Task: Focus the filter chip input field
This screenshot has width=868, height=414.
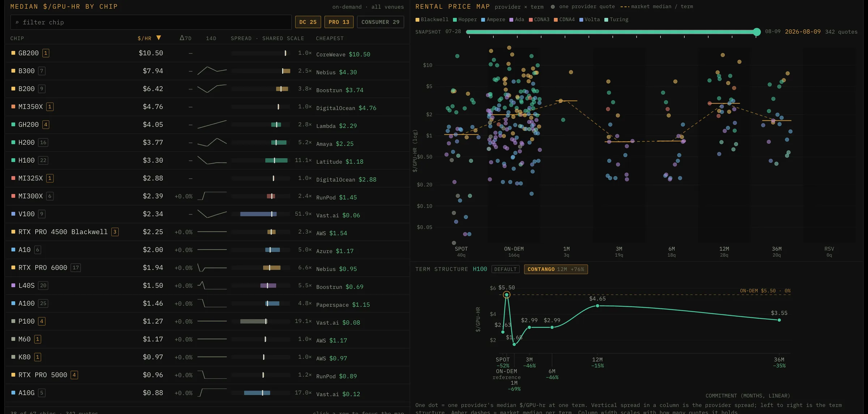Action: [151, 22]
